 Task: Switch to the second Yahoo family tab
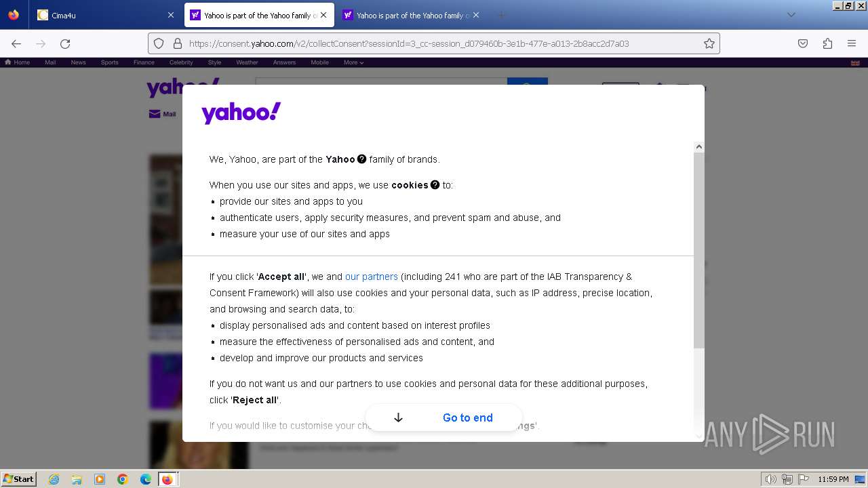point(412,15)
